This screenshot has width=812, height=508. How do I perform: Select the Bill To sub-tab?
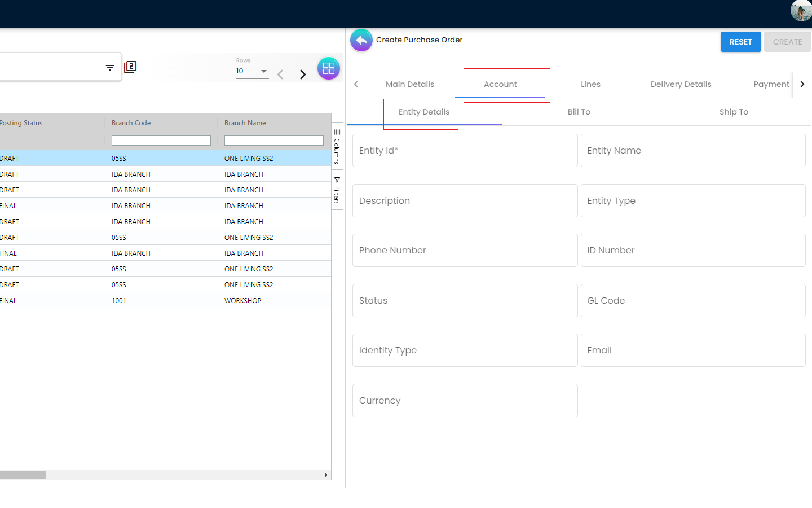[579, 112]
